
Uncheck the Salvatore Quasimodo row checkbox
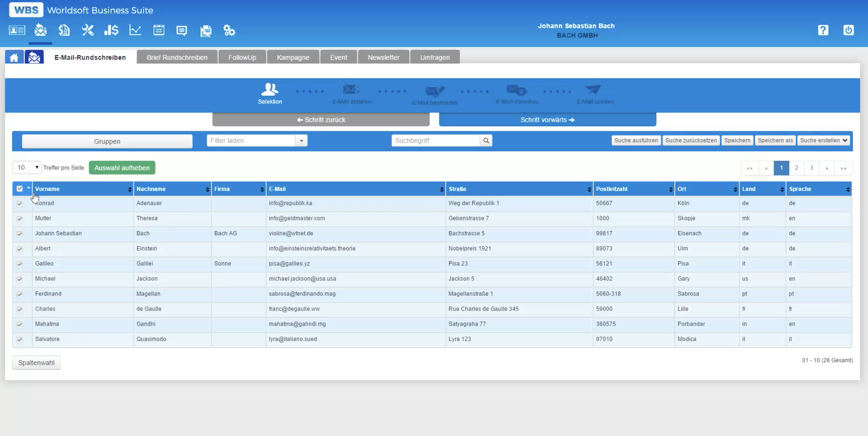(20, 340)
